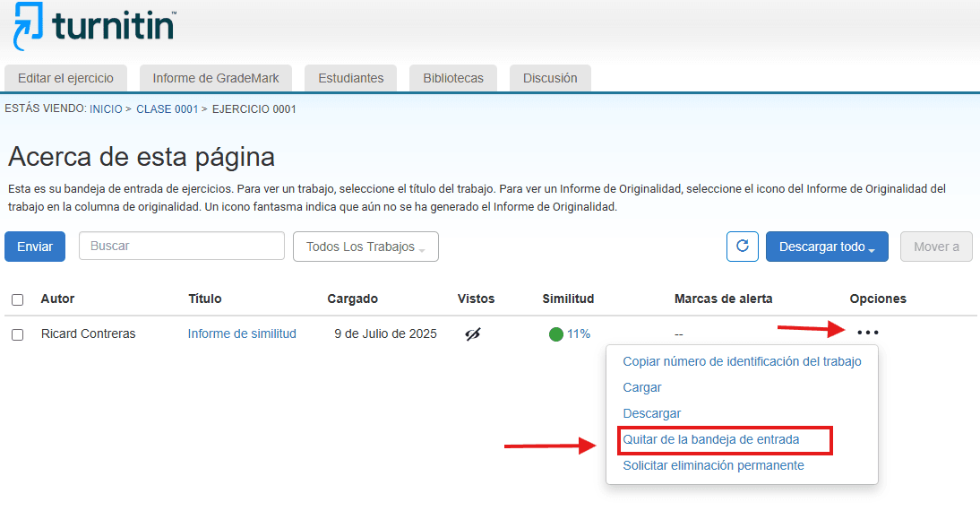Click the green similarity dot indicator

(x=555, y=334)
